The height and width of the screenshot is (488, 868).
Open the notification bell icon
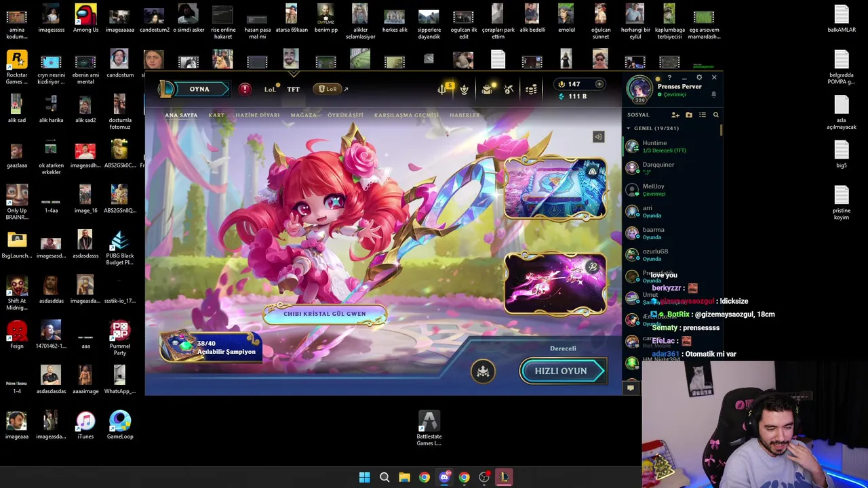713,95
